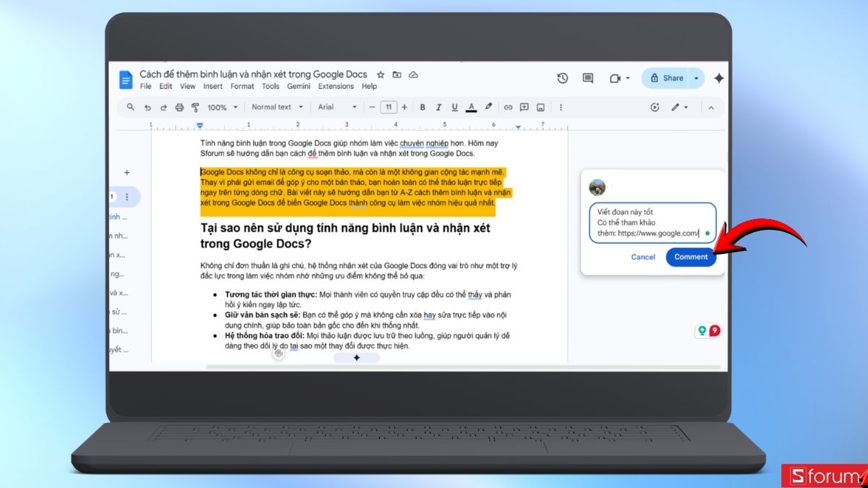This screenshot has width=868, height=488.
Task: Cancel the new comment
Action: click(643, 257)
